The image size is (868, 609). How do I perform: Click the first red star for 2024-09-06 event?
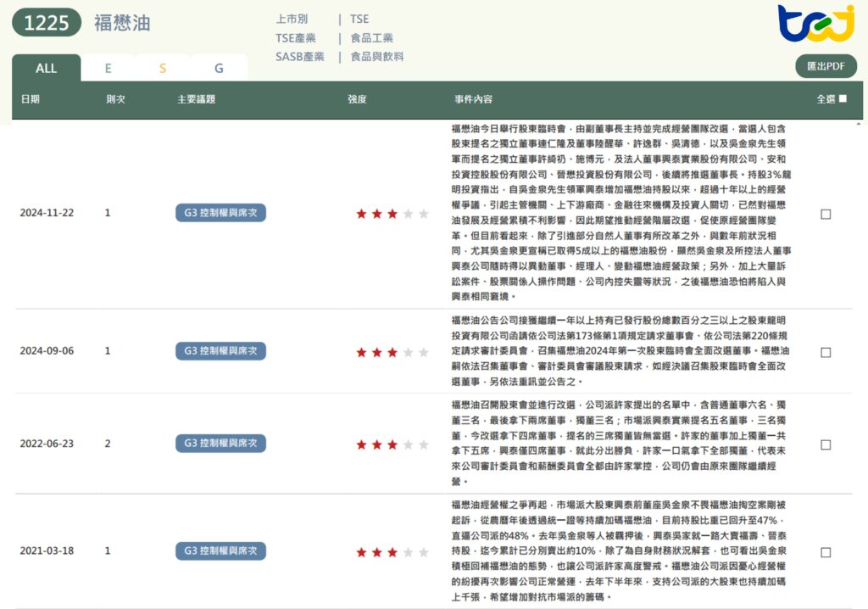click(360, 352)
